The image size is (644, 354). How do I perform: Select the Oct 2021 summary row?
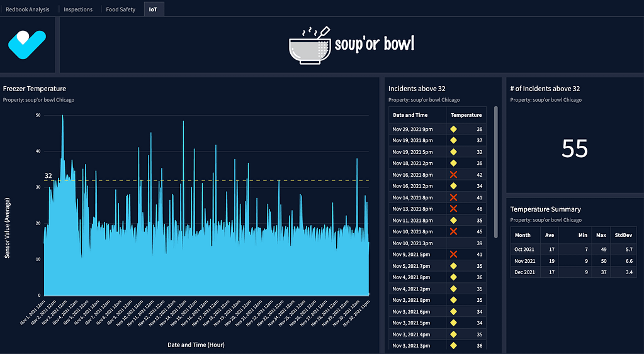coord(573,249)
